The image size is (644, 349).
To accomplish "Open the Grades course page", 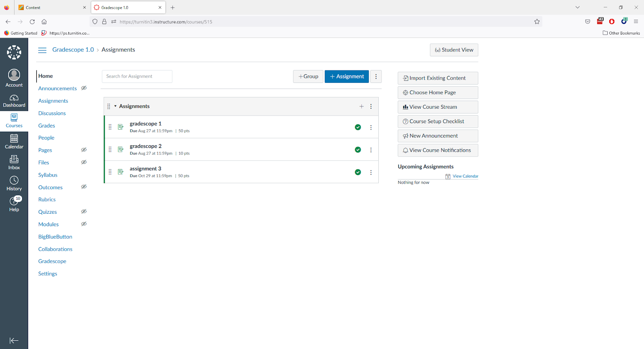I will coord(47,126).
